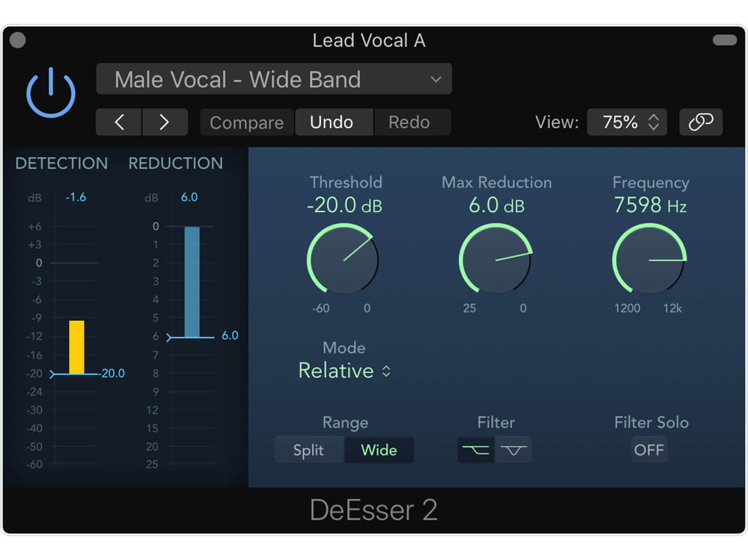Image resolution: width=748 pixels, height=560 pixels.
Task: Click the Redo button
Action: point(412,122)
